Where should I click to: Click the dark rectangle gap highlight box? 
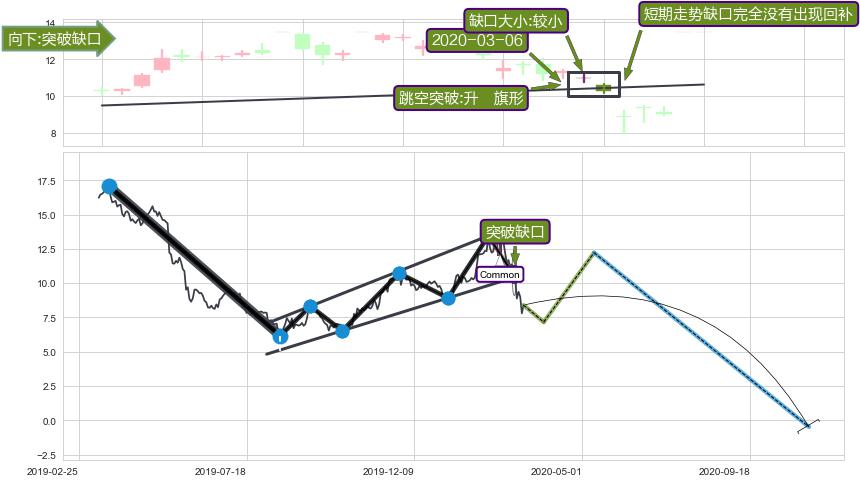coord(594,84)
